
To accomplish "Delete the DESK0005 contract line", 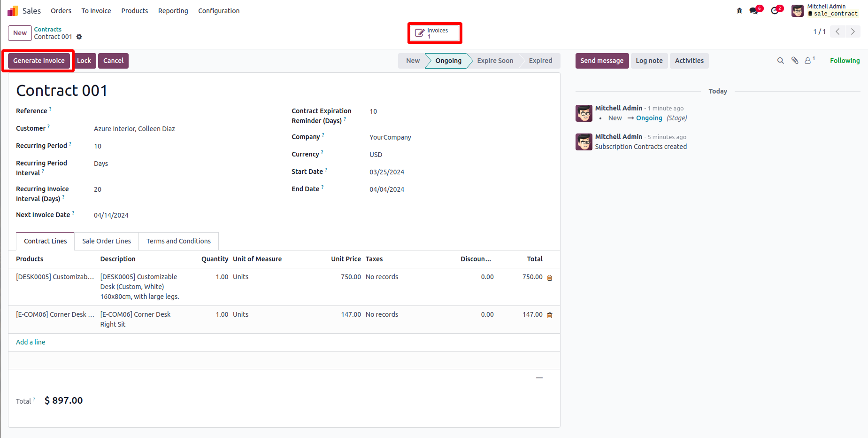I will 550,278.
